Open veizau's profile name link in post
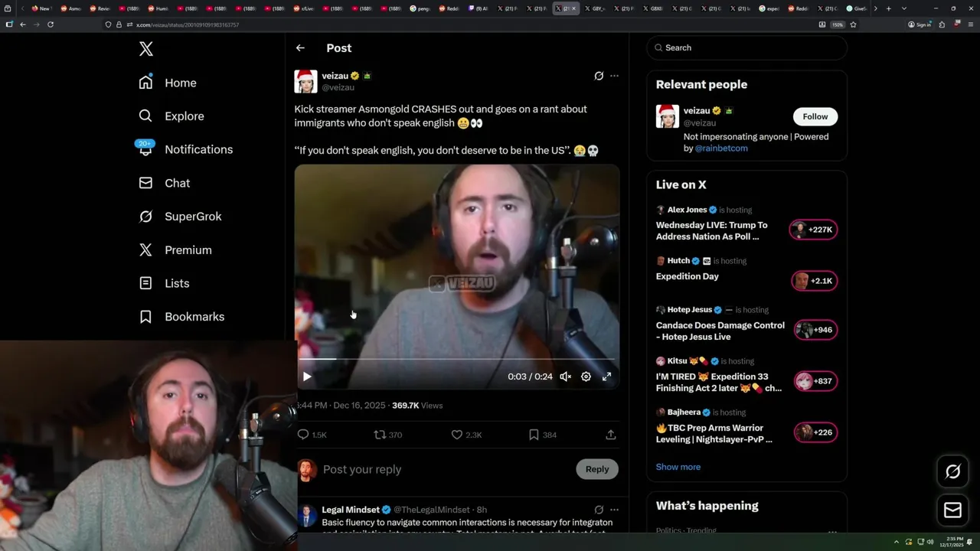The image size is (980, 551). [335, 76]
